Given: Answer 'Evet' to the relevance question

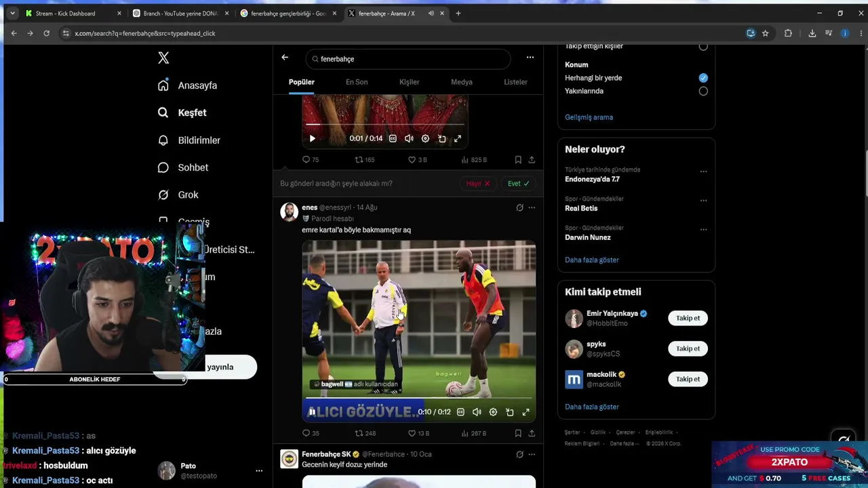Looking at the screenshot, I should click(x=519, y=184).
